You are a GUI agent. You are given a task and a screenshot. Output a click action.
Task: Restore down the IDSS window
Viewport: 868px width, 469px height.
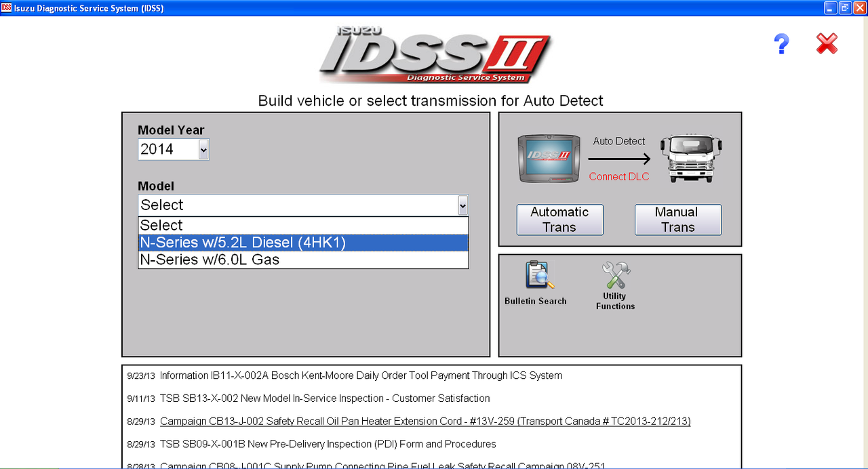[845, 8]
